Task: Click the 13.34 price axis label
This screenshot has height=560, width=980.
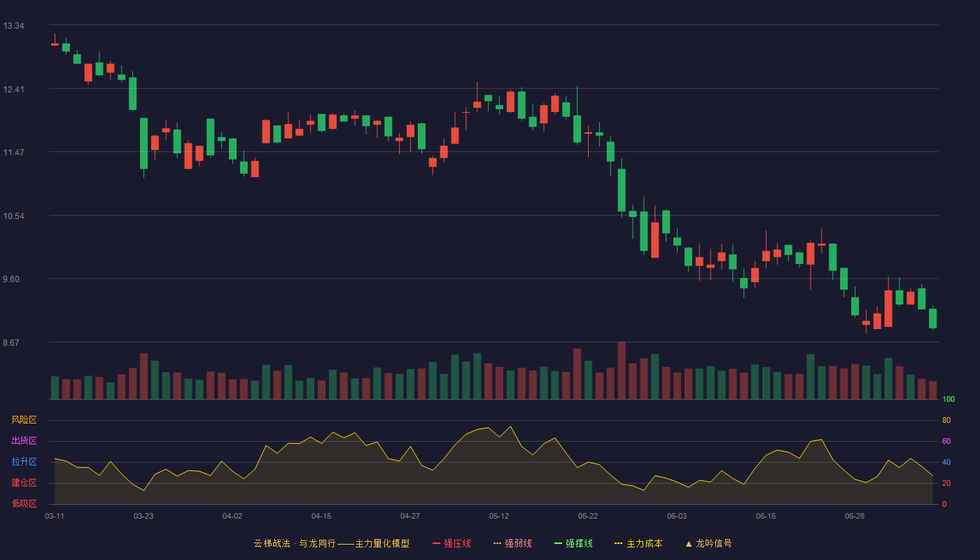Action: pyautogui.click(x=13, y=26)
